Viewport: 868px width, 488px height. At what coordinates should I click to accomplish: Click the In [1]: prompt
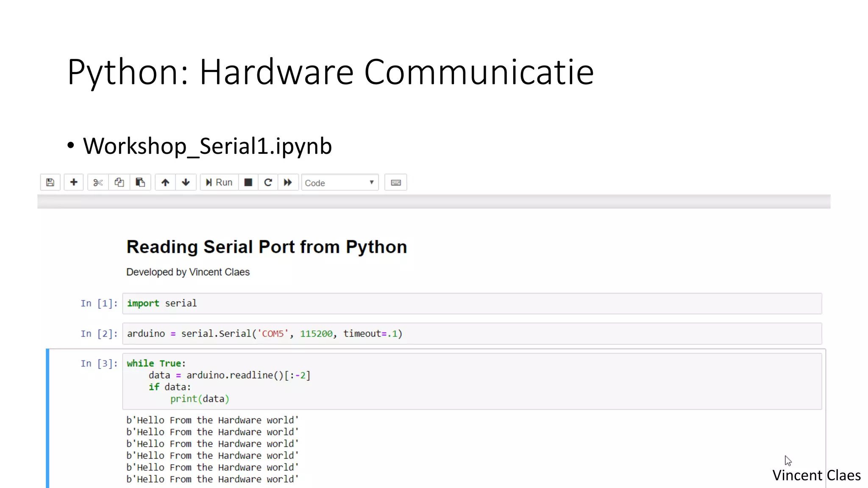click(x=99, y=303)
